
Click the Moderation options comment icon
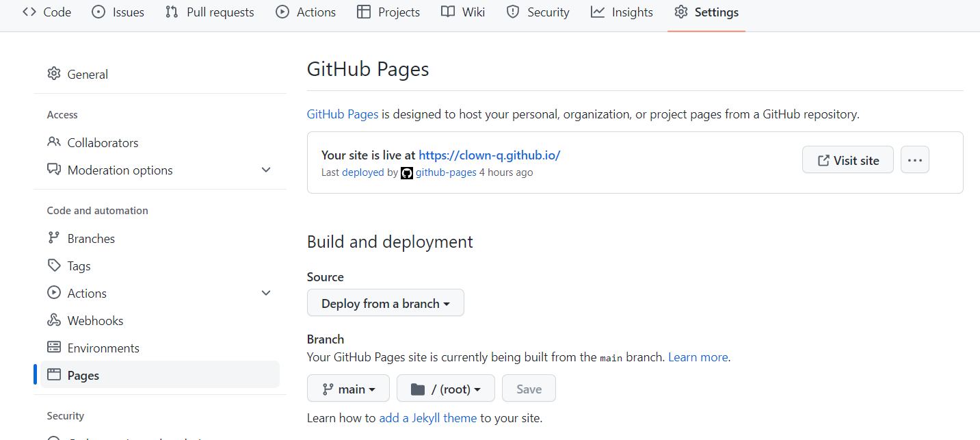54,170
